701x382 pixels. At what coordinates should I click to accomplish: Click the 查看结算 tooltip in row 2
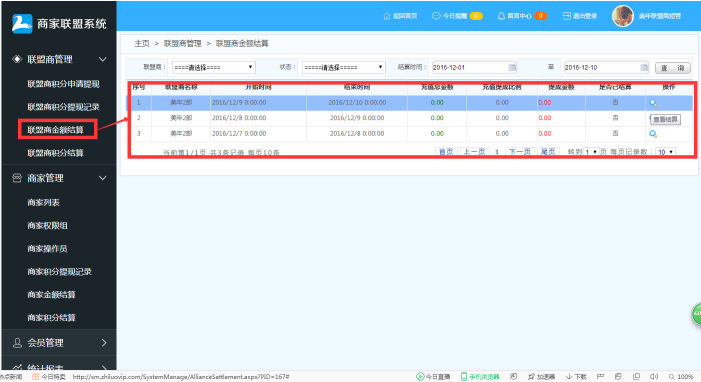(666, 119)
